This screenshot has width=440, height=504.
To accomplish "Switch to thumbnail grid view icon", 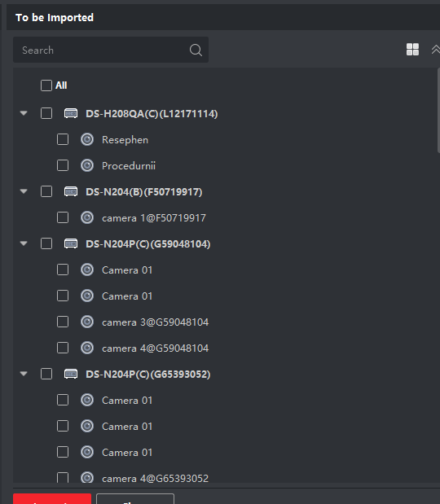I will 412,50.
